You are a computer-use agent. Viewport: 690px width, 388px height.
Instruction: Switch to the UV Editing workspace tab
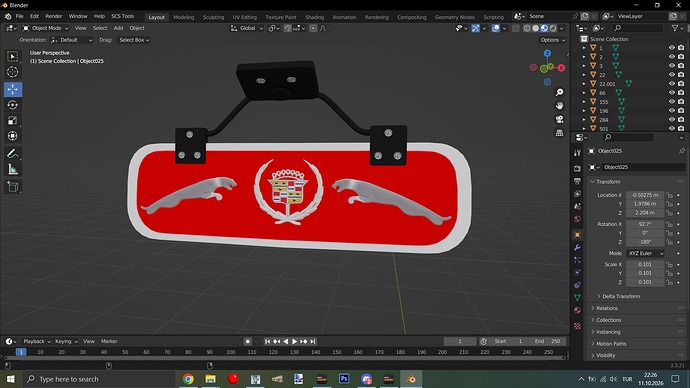pyautogui.click(x=244, y=17)
